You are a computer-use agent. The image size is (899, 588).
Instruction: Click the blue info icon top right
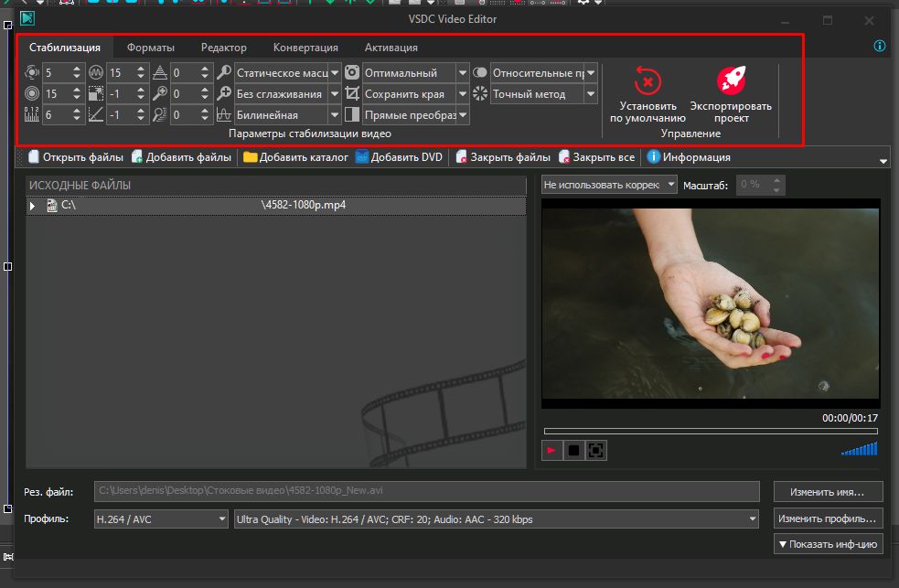coord(880,46)
